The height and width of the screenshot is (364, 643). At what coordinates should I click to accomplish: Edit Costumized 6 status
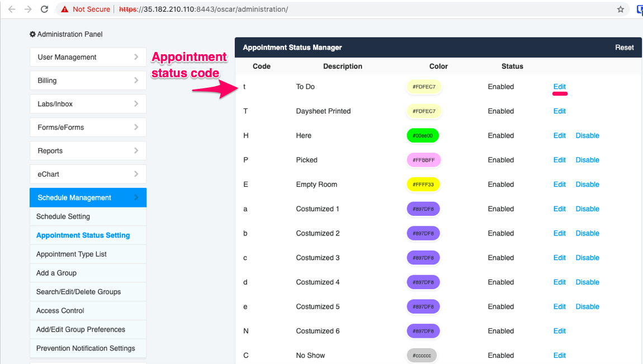click(x=559, y=331)
